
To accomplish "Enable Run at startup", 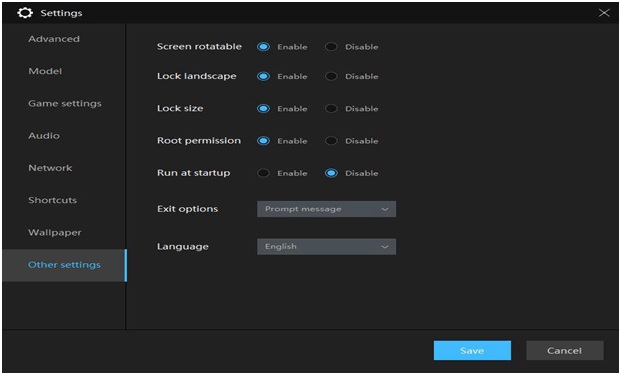I will point(263,173).
